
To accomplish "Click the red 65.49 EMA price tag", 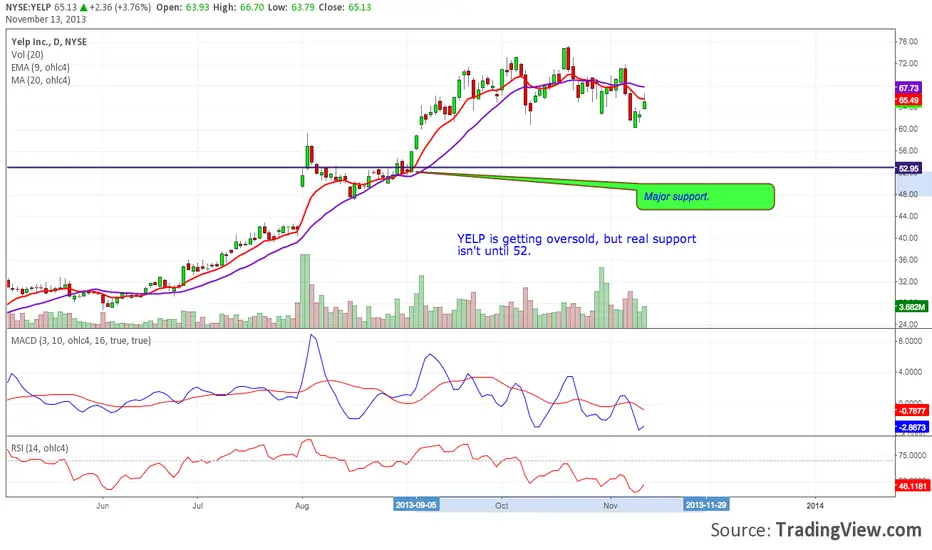I will (x=908, y=100).
